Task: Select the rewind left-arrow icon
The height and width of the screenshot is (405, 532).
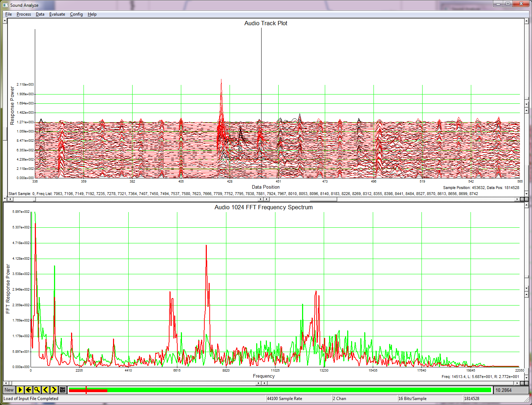Action: (28, 390)
